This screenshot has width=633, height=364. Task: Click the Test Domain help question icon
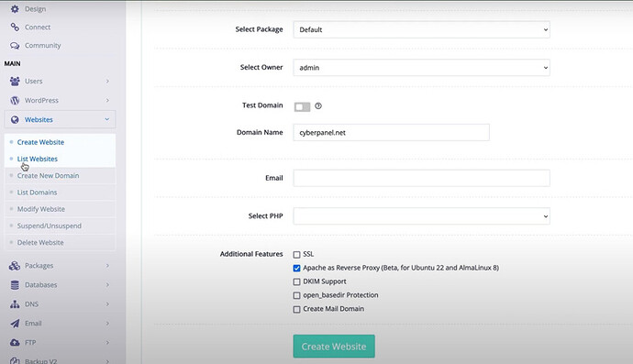click(318, 105)
